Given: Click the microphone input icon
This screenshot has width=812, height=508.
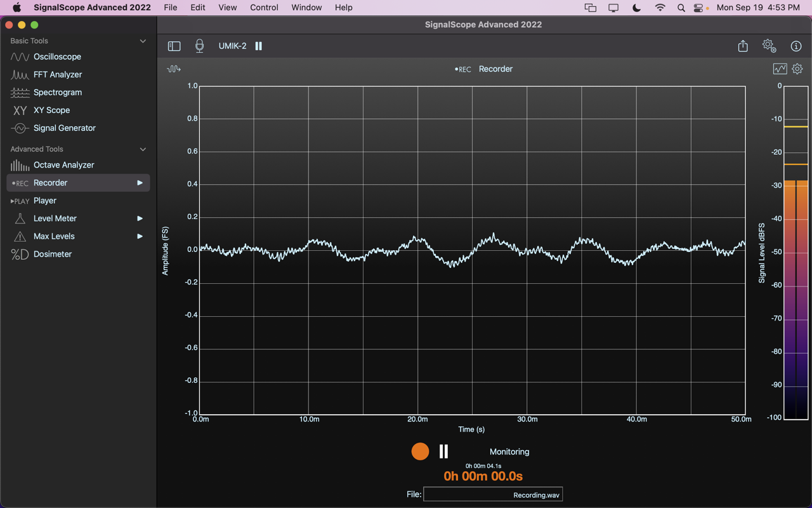Looking at the screenshot, I should (199, 46).
